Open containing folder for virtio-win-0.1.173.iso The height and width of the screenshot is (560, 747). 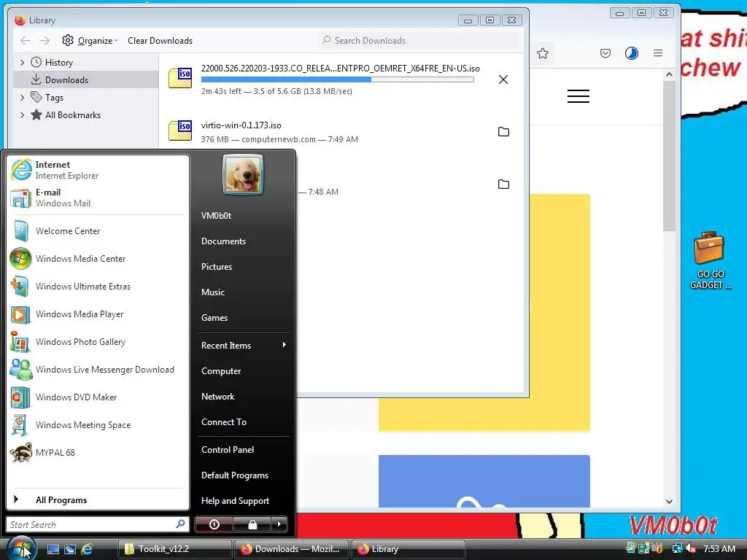(x=503, y=132)
